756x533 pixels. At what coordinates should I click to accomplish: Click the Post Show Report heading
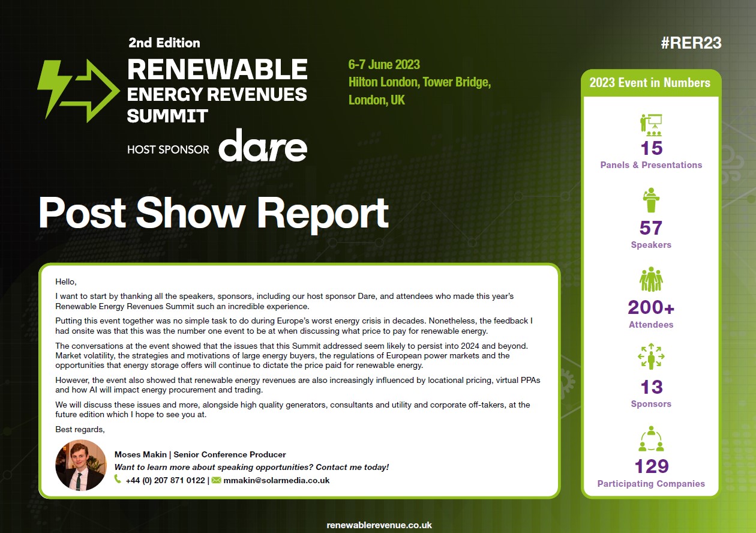click(213, 213)
